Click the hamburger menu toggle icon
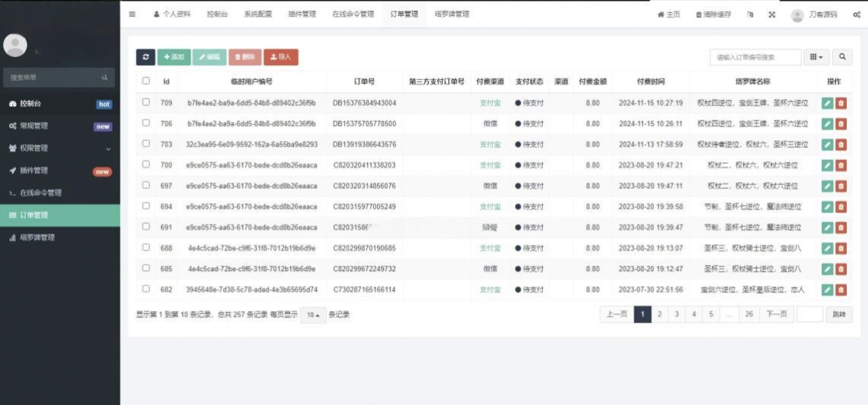868x405 pixels. (x=132, y=14)
